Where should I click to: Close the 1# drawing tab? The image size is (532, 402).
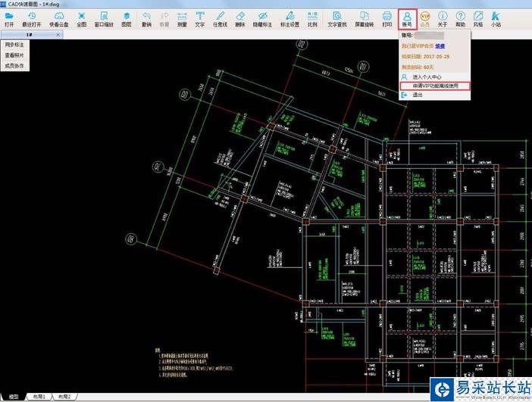58,35
